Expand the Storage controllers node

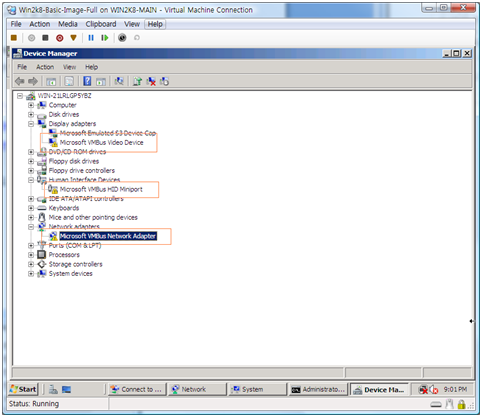point(31,264)
